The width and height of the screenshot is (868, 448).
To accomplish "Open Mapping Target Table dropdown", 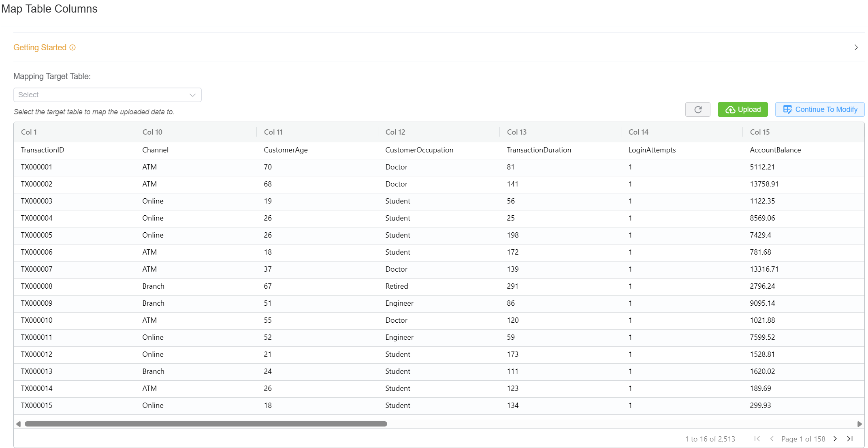I will pyautogui.click(x=107, y=95).
